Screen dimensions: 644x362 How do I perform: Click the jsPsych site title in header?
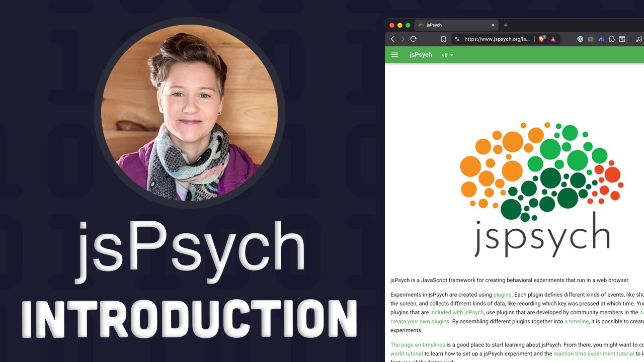pyautogui.click(x=421, y=55)
